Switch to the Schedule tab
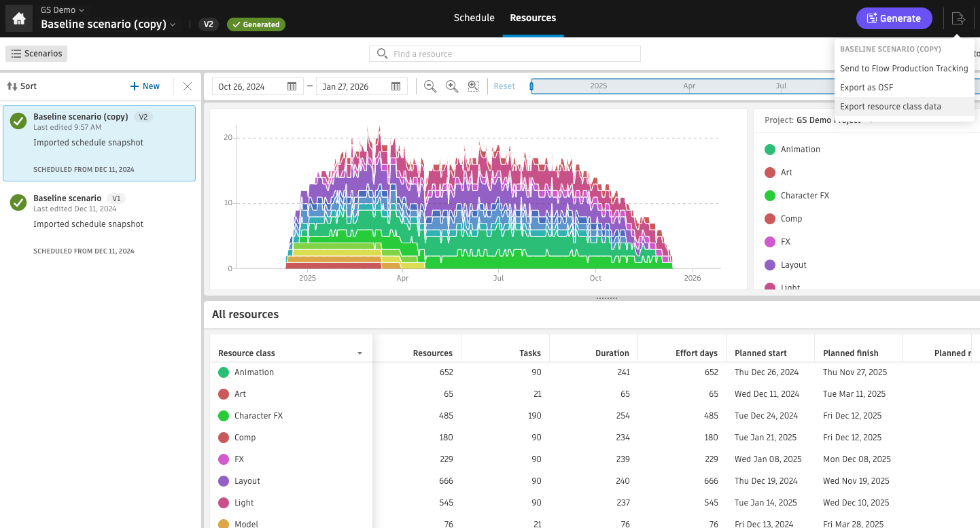Screen dimensions: 980x528 point(474,18)
